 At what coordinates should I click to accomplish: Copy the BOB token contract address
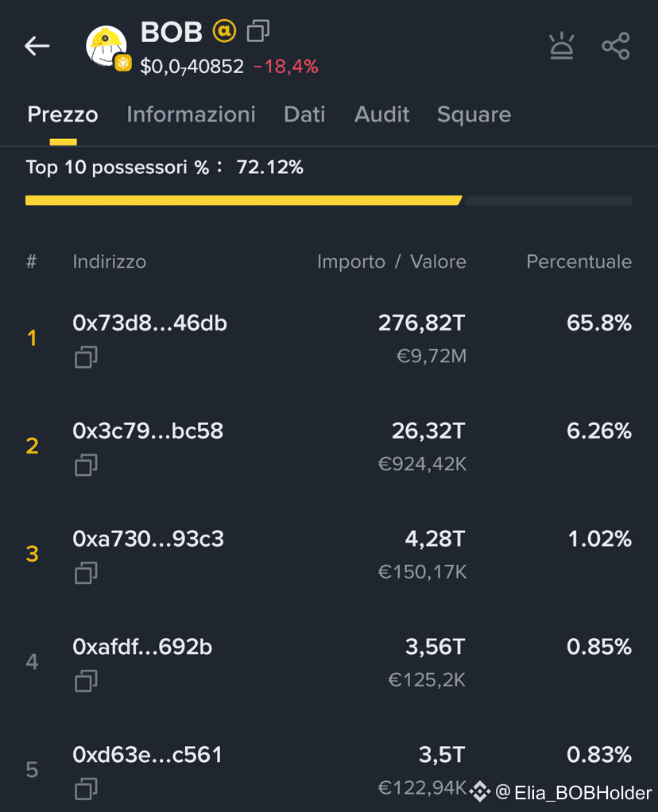[258, 31]
